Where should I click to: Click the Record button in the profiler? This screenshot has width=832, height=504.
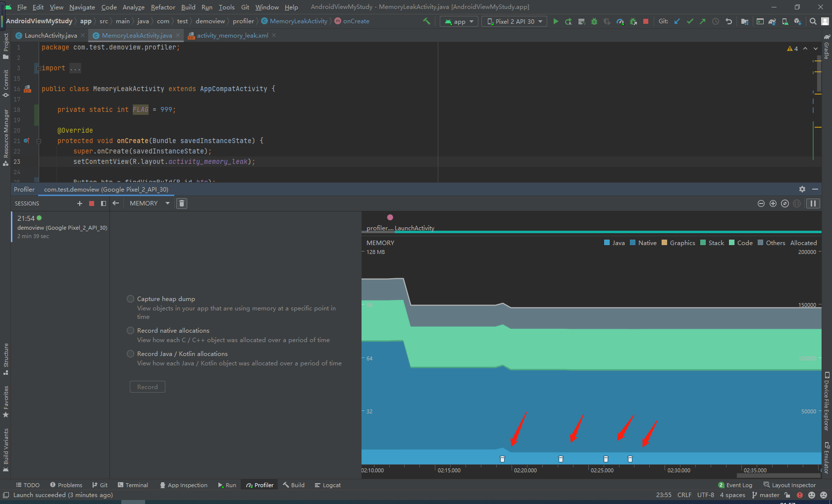pyautogui.click(x=147, y=387)
